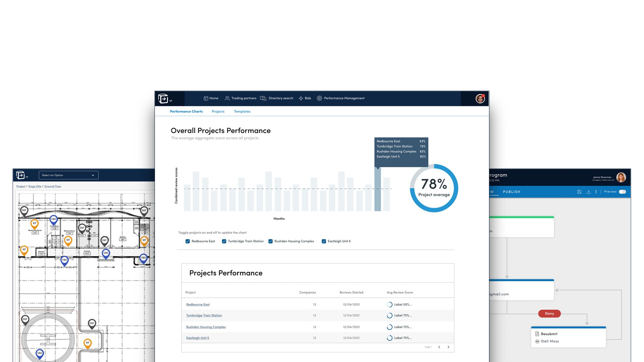This screenshot has width=644, height=362.
Task: Open the Eastleigh Unit 5 project link
Action: coord(198,338)
